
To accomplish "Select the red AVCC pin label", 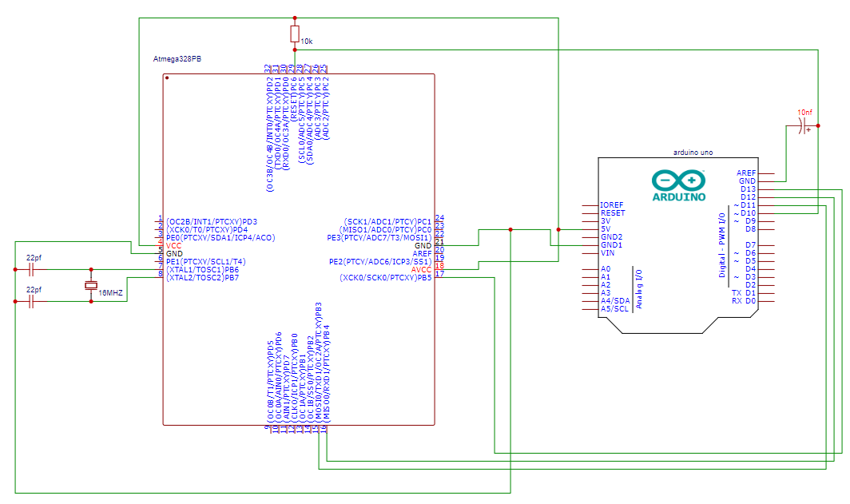I will (421, 269).
